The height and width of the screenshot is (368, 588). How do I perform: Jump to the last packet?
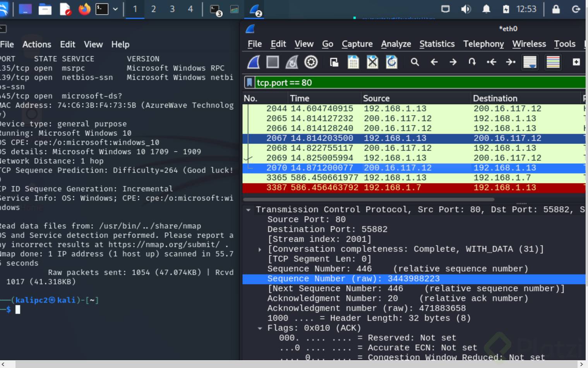click(x=511, y=62)
